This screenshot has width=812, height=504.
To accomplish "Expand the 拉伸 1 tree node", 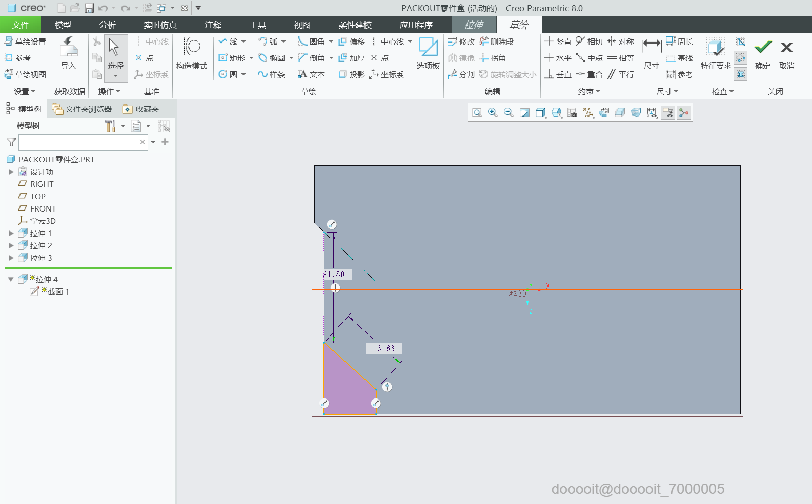I will (11, 233).
